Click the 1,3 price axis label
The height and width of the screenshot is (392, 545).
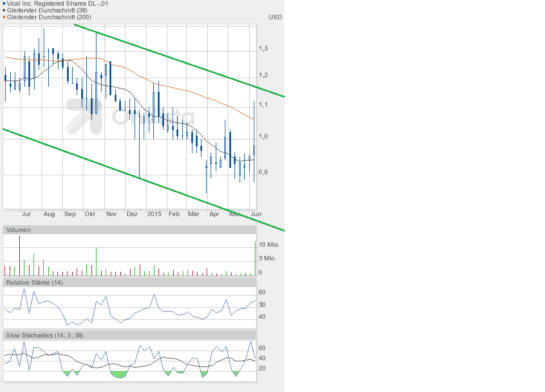(x=263, y=49)
